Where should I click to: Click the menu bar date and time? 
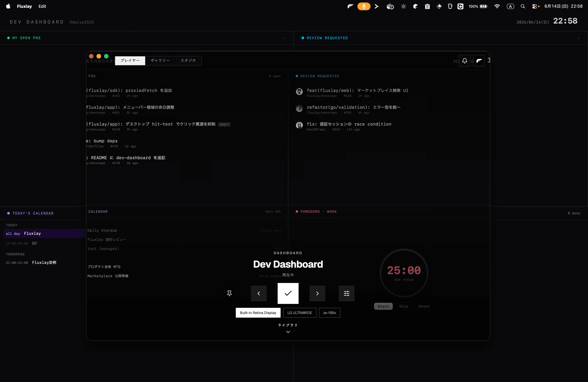(x=563, y=6)
